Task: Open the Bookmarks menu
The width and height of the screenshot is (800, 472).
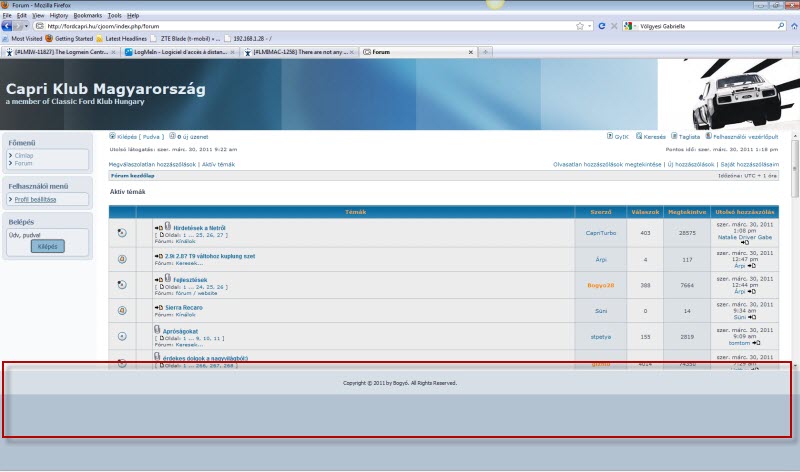Action: tap(87, 16)
